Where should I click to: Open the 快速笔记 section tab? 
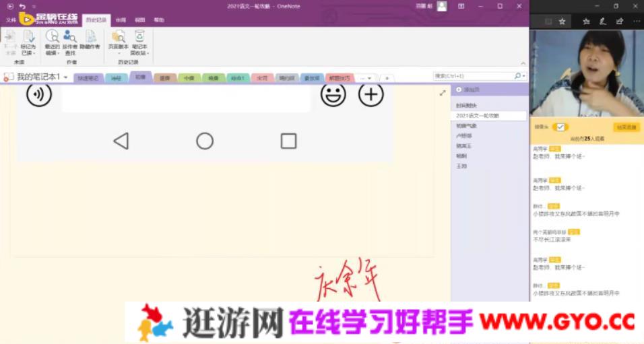click(88, 78)
